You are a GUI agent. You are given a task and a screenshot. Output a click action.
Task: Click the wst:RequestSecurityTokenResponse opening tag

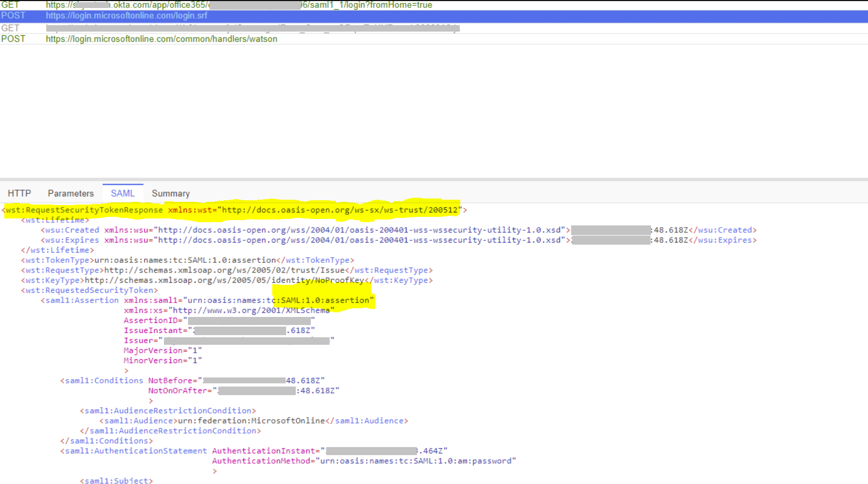[x=235, y=210]
